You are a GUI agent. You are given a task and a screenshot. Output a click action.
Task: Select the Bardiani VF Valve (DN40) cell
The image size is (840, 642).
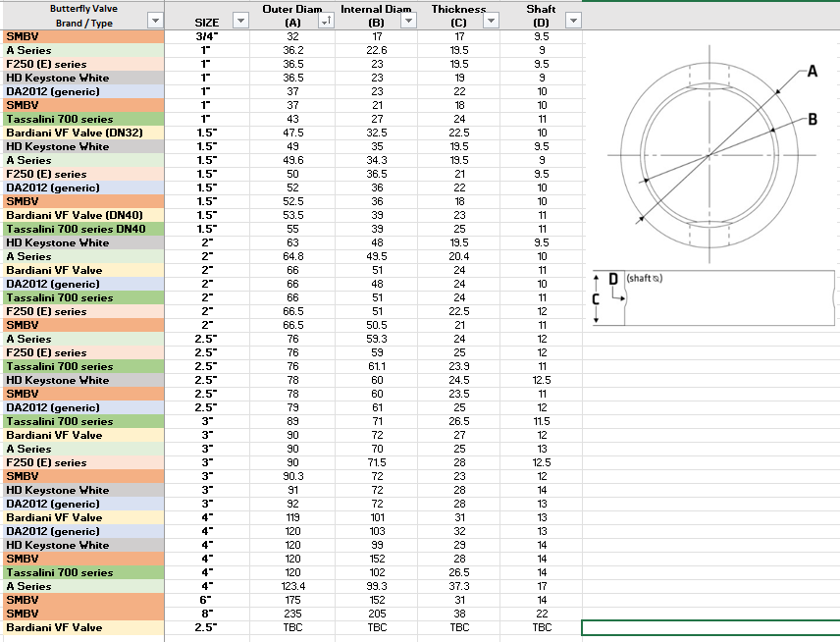[83, 215]
